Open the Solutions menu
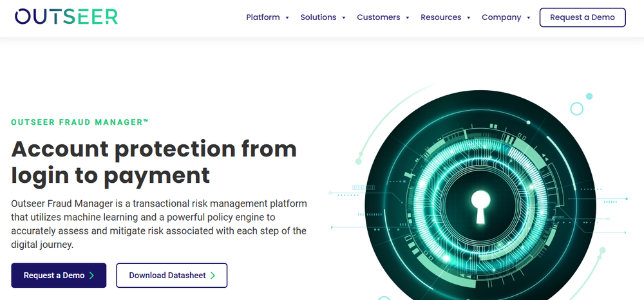644x300 pixels. tap(318, 17)
